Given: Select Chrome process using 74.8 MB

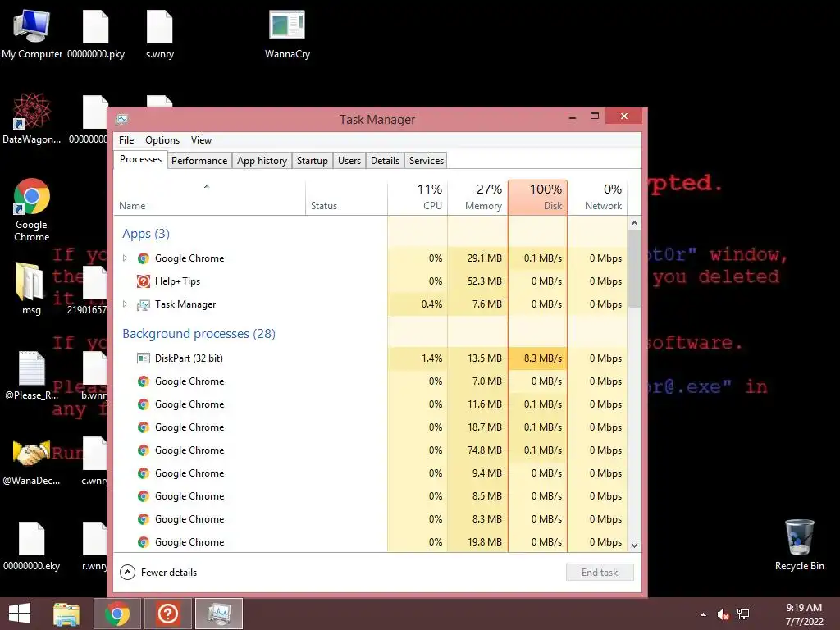Looking at the screenshot, I should pyautogui.click(x=370, y=450).
